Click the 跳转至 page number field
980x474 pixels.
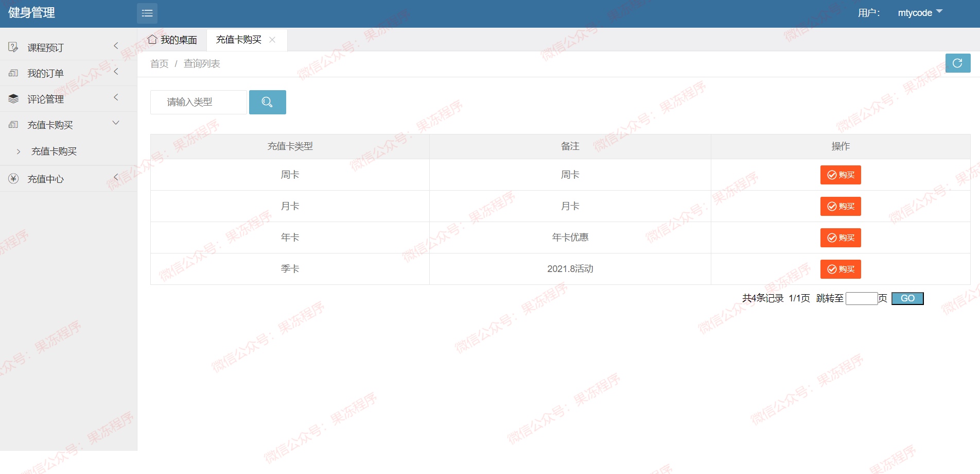(862, 298)
